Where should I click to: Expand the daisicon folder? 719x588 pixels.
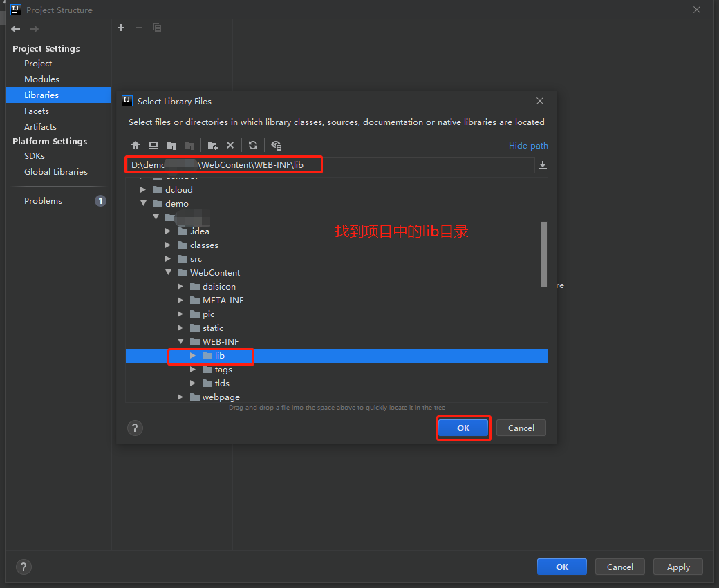(180, 287)
